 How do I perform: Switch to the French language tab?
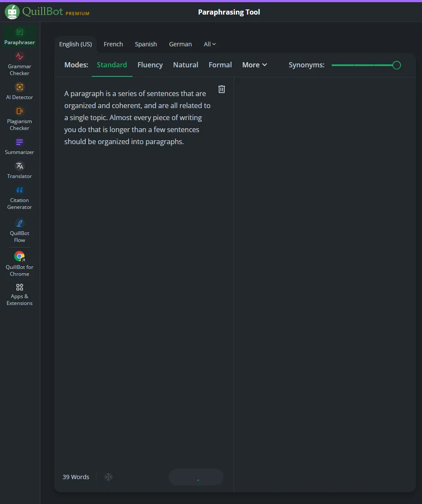click(x=114, y=44)
